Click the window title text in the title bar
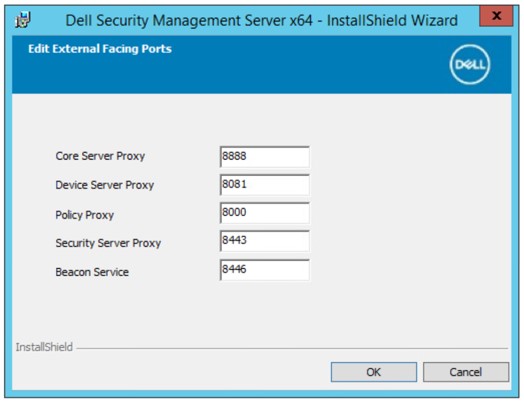The width and height of the screenshot is (524, 403). [x=261, y=20]
